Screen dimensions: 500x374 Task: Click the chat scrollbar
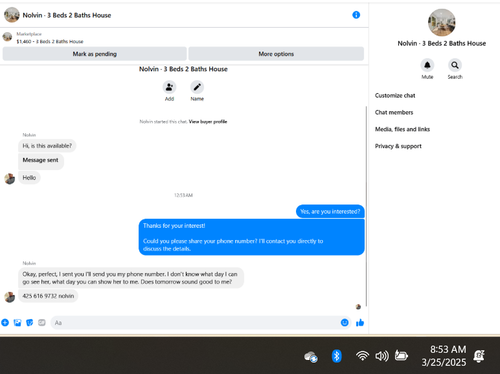(x=366, y=206)
